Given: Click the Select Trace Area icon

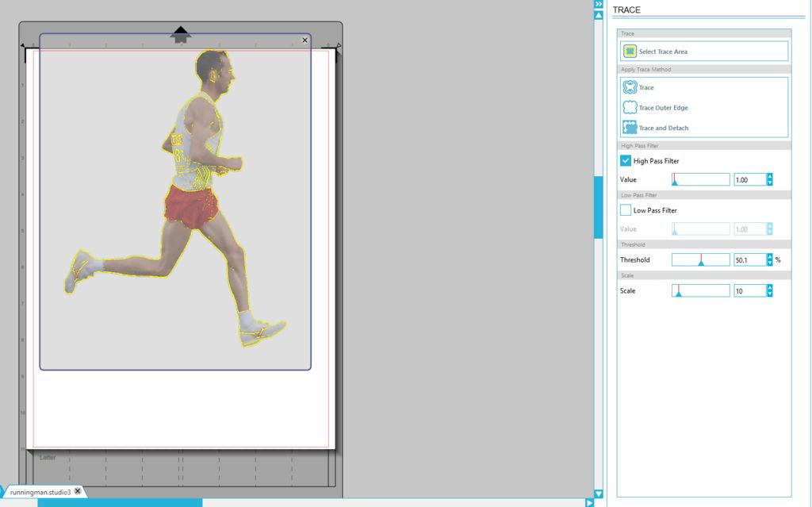Looking at the screenshot, I should click(630, 52).
